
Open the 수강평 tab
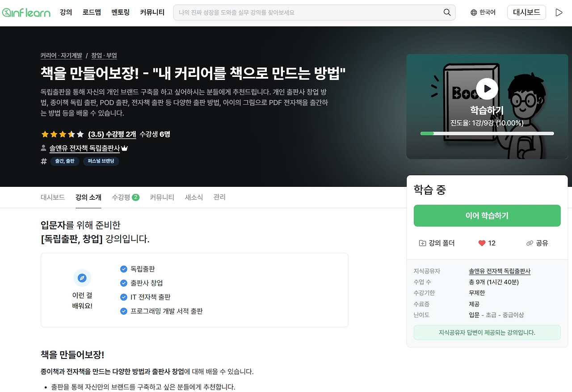[126, 197]
